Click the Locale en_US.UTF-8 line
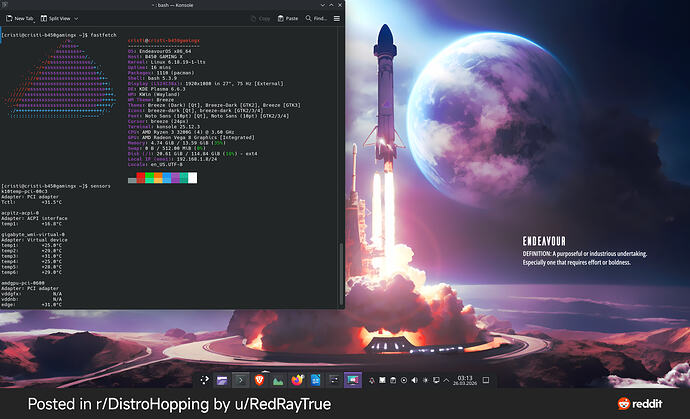 coord(155,165)
